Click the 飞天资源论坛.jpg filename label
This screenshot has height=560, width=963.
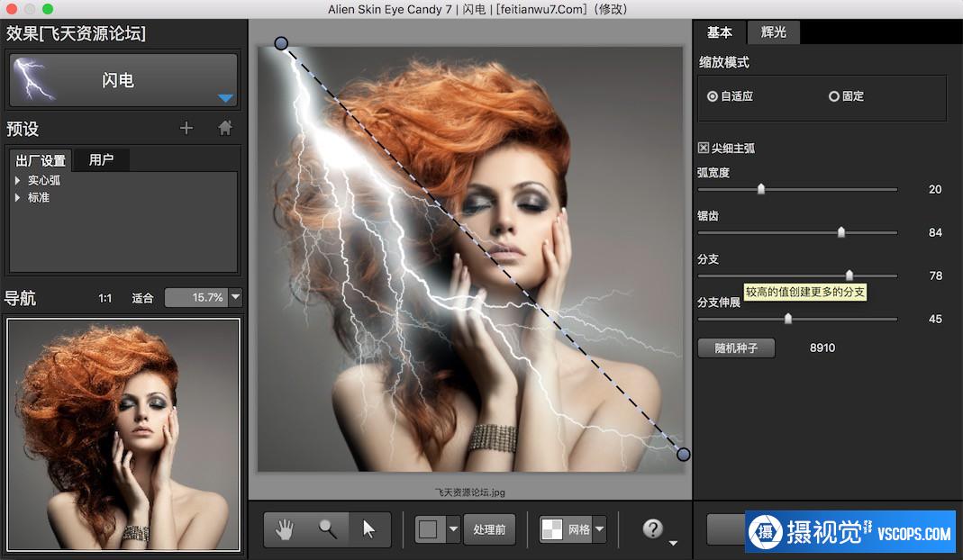(x=470, y=492)
